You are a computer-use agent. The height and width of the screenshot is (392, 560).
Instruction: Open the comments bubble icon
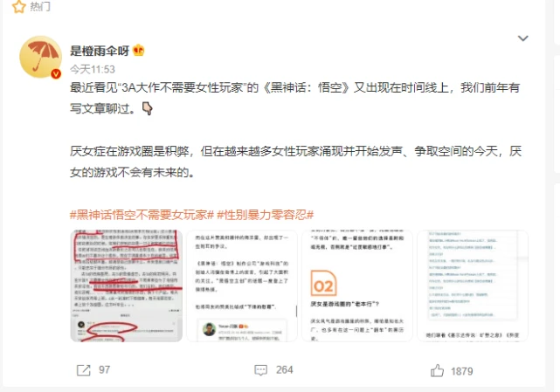260,370
